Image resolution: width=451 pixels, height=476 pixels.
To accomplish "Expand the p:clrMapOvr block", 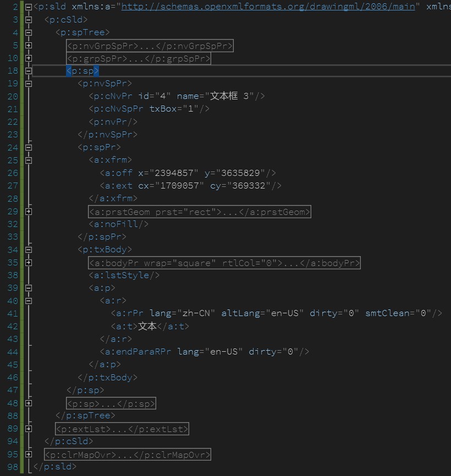I will pos(28,454).
